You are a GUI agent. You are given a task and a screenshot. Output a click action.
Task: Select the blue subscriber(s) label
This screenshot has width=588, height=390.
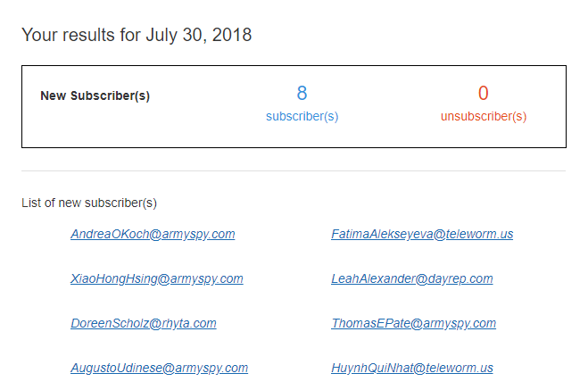point(302,117)
